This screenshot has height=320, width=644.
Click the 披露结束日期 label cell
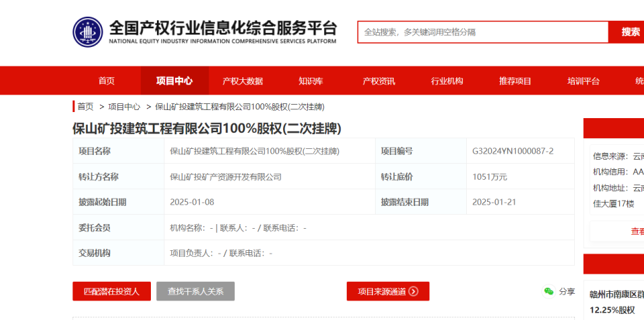point(421,202)
